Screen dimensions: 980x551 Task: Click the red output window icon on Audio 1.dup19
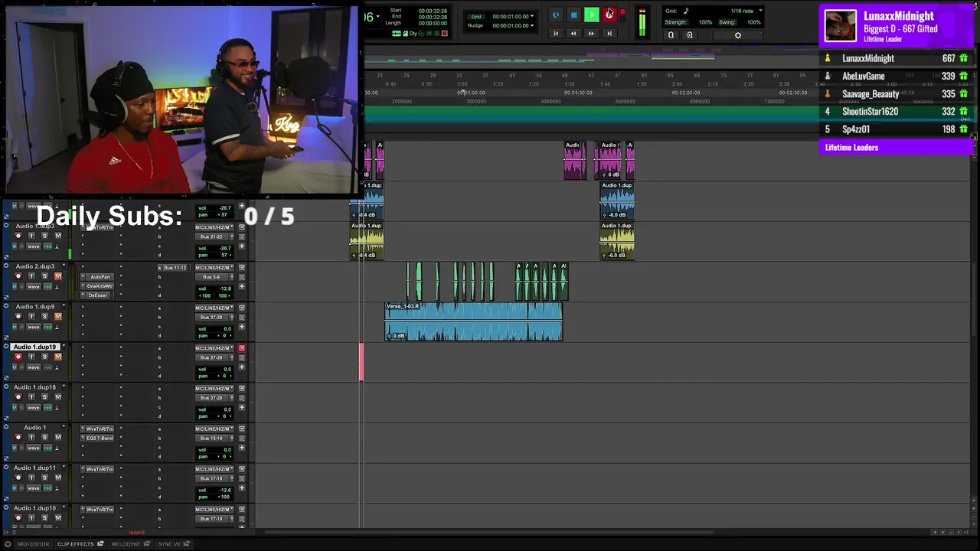(242, 348)
